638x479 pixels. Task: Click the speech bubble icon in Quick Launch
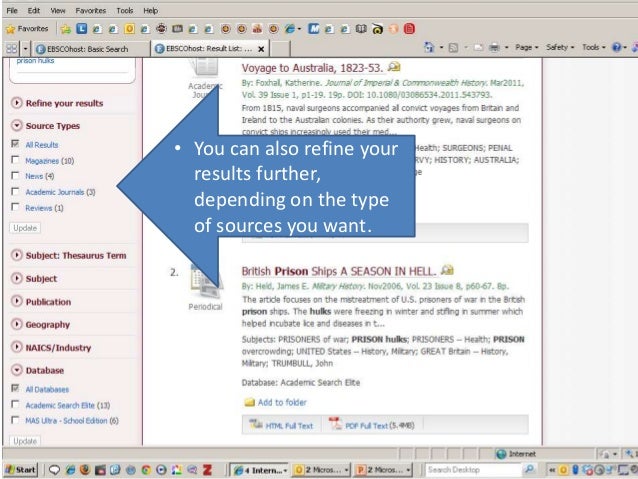pos(54,470)
